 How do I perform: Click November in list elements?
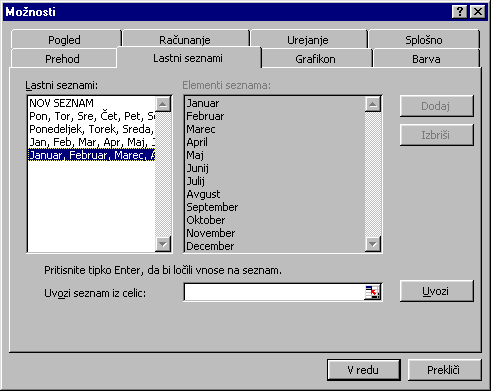211,233
